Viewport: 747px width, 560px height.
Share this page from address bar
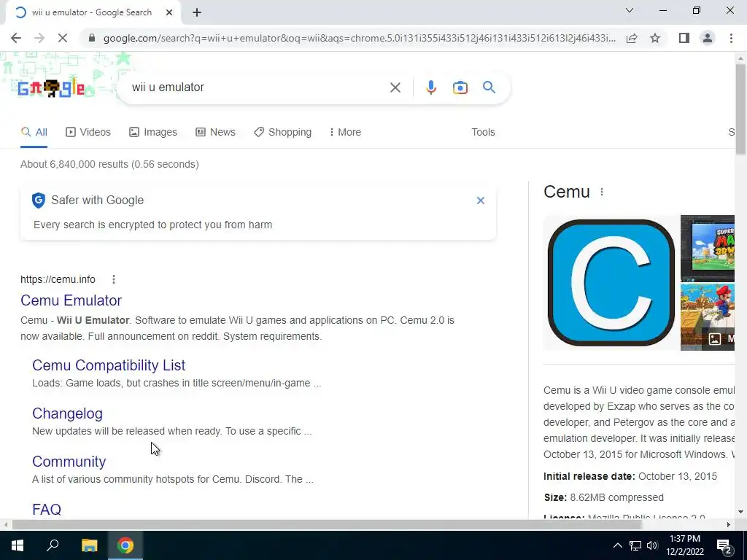pos(632,38)
